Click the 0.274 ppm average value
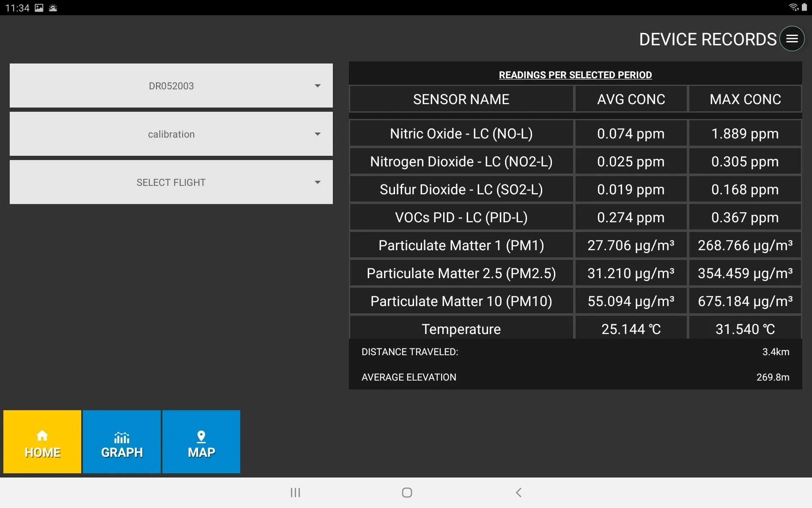The height and width of the screenshot is (508, 812). [631, 217]
